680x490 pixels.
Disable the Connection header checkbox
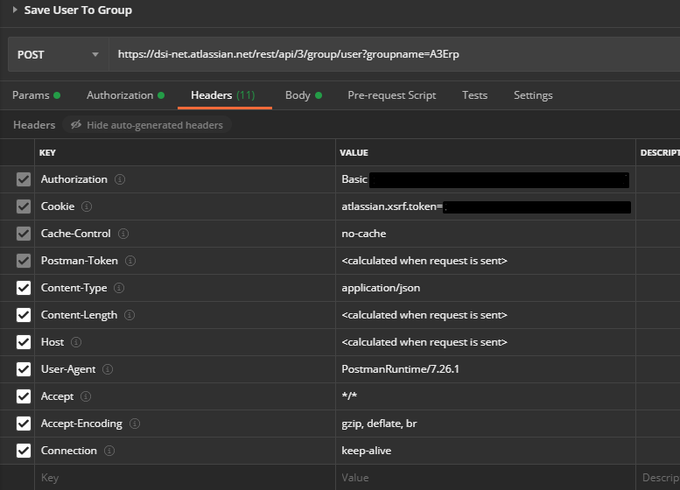point(23,451)
